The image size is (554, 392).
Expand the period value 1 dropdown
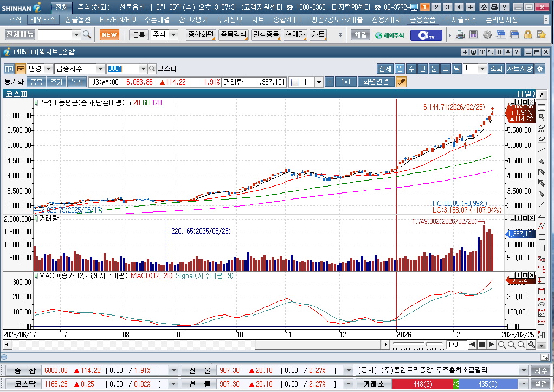pyautogui.click(x=482, y=68)
